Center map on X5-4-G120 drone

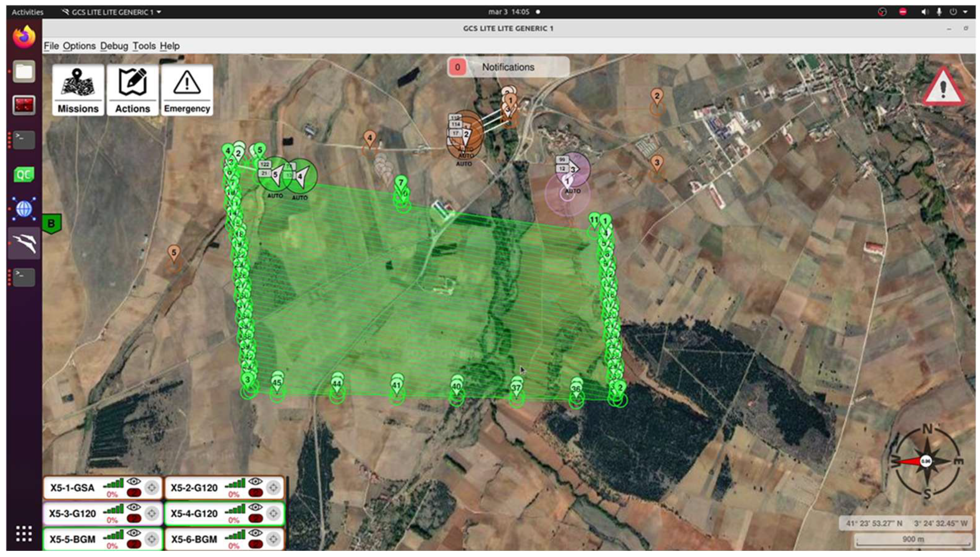pos(273,513)
